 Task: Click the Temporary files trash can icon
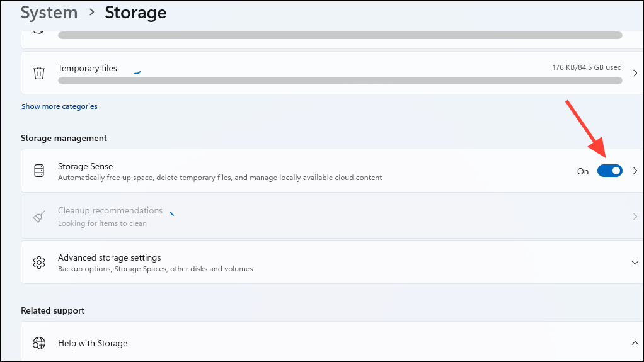[x=39, y=73]
